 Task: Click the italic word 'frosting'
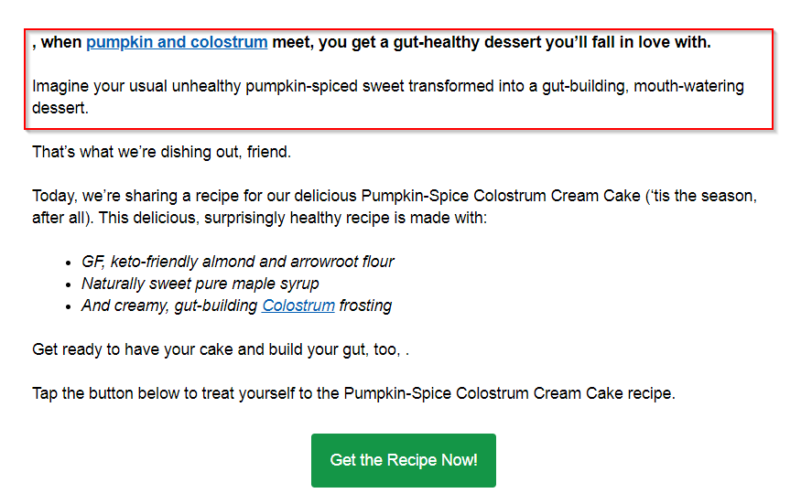pyautogui.click(x=365, y=306)
